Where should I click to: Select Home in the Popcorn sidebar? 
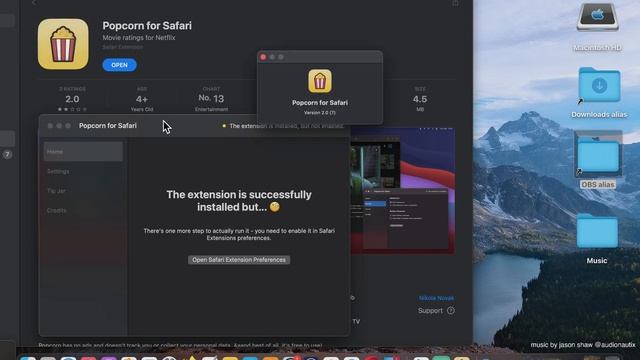point(83,151)
